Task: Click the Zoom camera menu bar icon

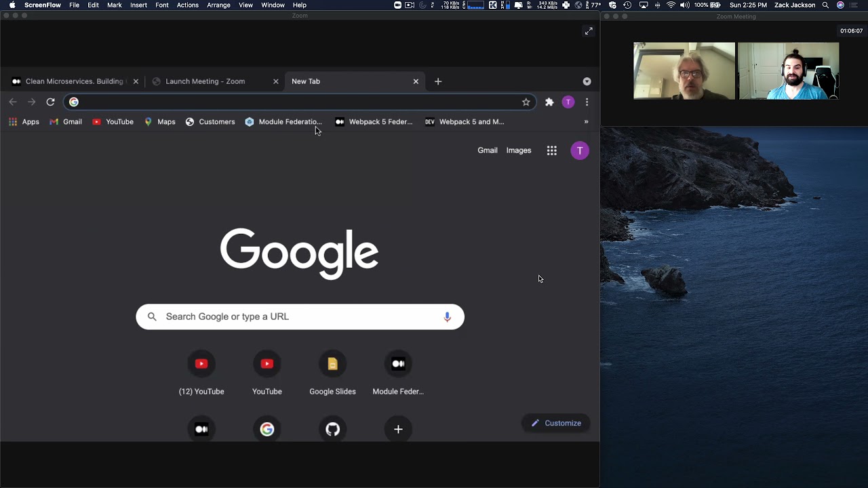Action: (x=397, y=5)
